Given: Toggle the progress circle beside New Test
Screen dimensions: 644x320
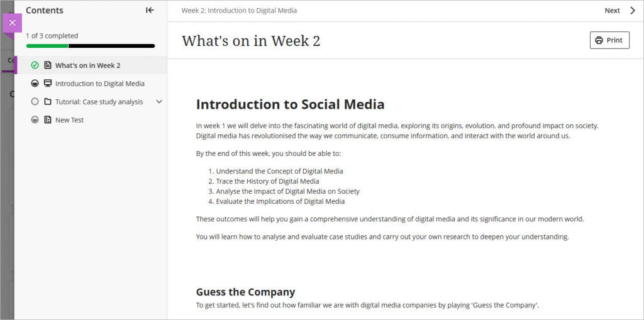Looking at the screenshot, I should pyautogui.click(x=35, y=120).
